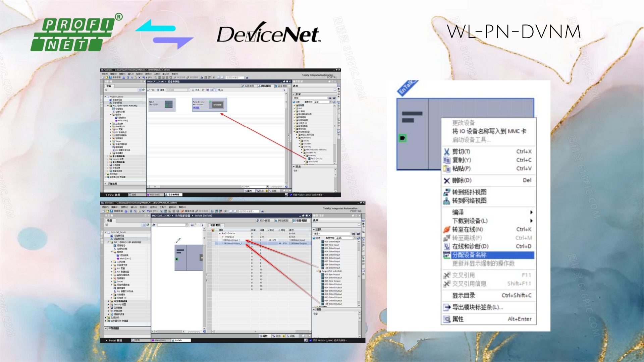Click 未分配 link on PnS-Dvctu device
644x362 pixels.
click(196, 108)
